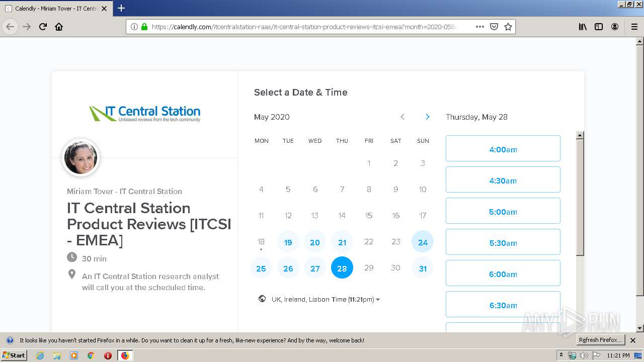Click the network tray icon
Screen dimensions: 644x362
click(x=572, y=355)
